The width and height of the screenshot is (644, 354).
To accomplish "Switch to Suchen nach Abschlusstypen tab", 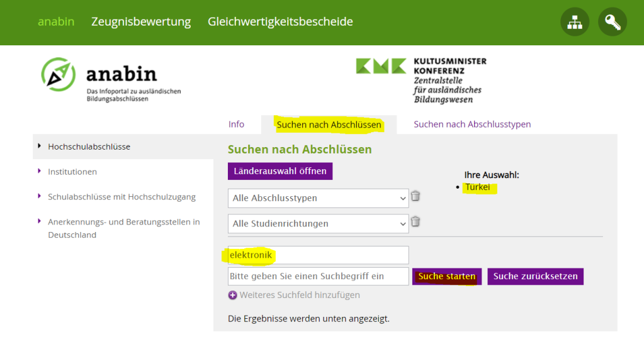I will click(472, 124).
